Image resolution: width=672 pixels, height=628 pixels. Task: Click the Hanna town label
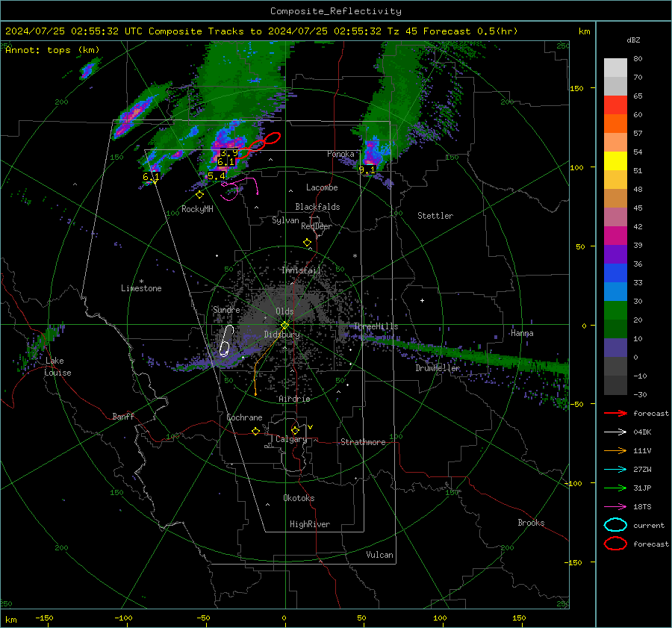click(522, 333)
